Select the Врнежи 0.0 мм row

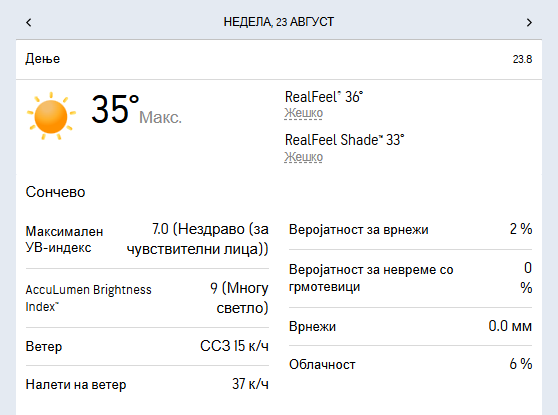coord(410,326)
